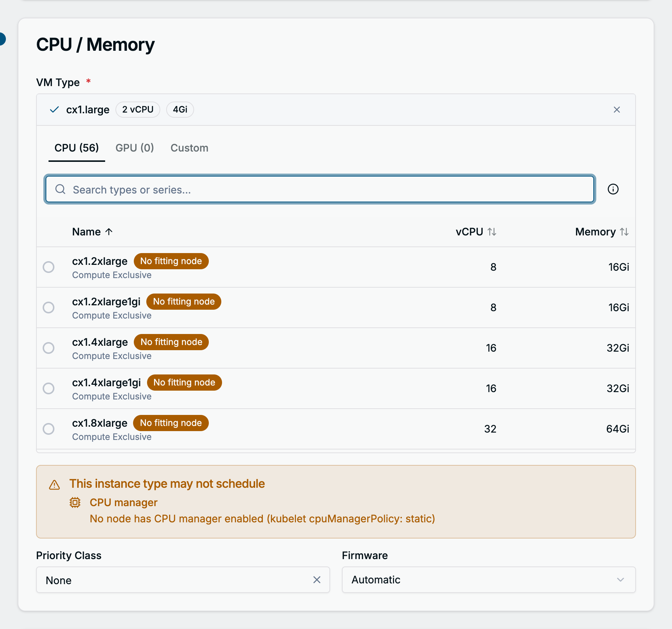Sort VM types by vCPU
This screenshot has height=629, width=672.
tap(492, 232)
